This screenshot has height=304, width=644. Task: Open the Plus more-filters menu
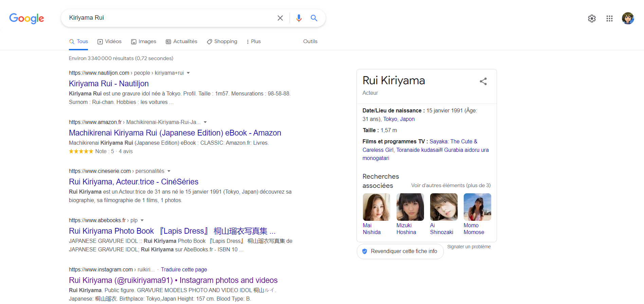[x=253, y=41]
